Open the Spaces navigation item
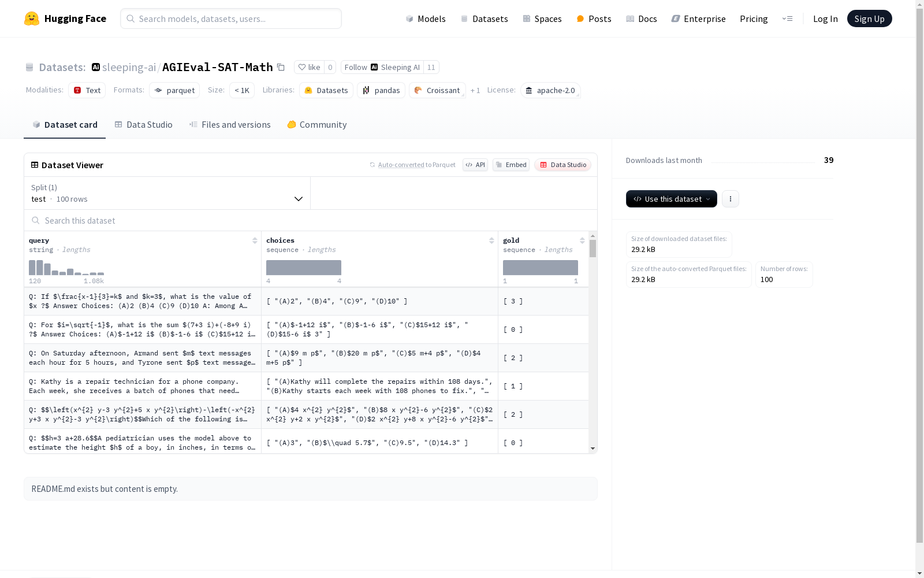The image size is (924, 578). click(542, 18)
